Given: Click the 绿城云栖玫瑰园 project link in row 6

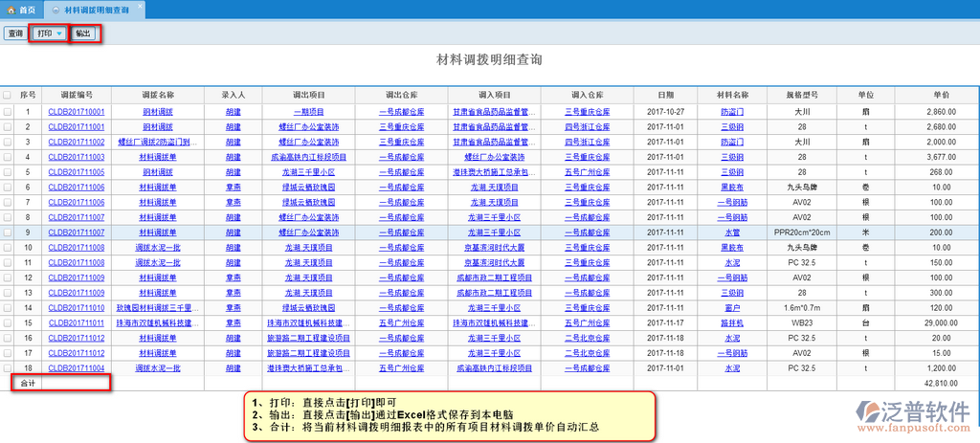Looking at the screenshot, I should tap(307, 188).
